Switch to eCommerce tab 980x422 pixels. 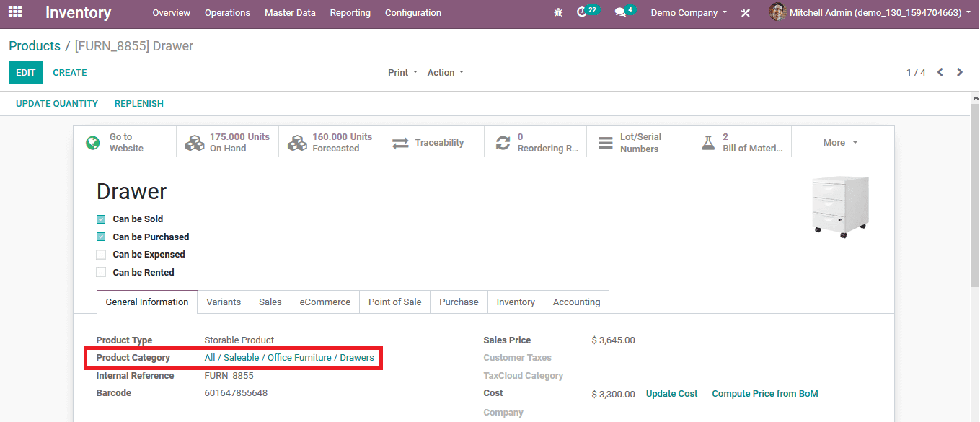[325, 302]
